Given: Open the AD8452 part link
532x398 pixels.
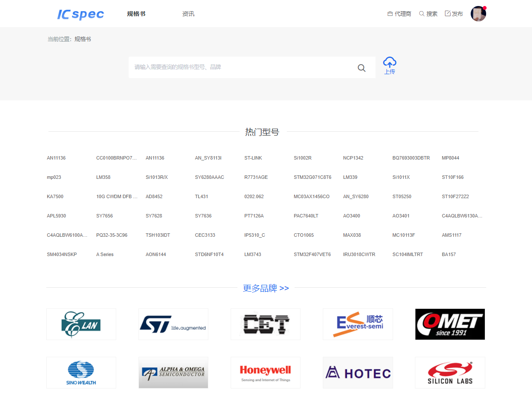Looking at the screenshot, I should pos(154,196).
